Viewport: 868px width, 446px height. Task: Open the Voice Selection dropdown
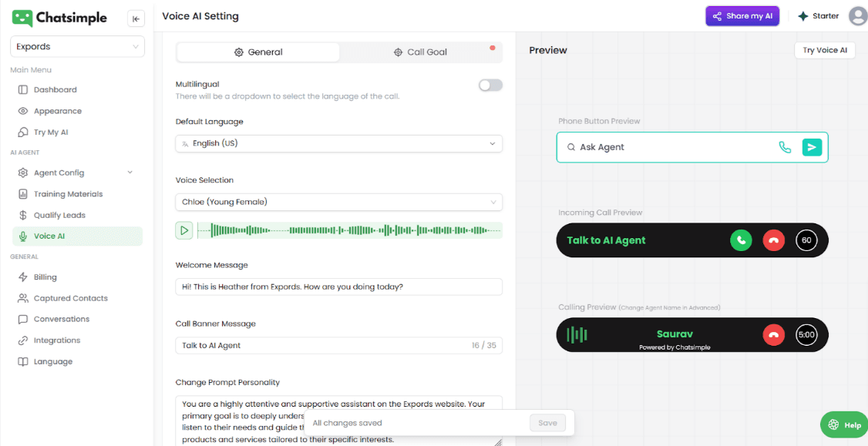[x=338, y=202]
